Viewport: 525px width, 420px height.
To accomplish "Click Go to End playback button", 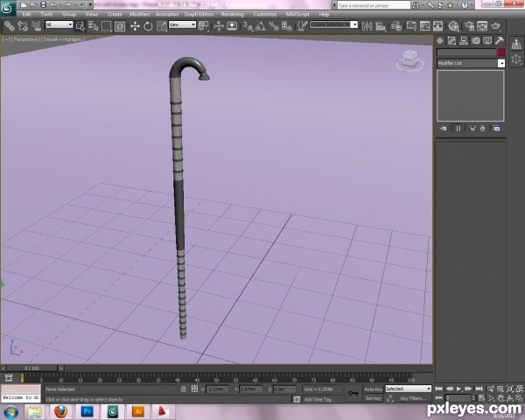I will [479, 388].
